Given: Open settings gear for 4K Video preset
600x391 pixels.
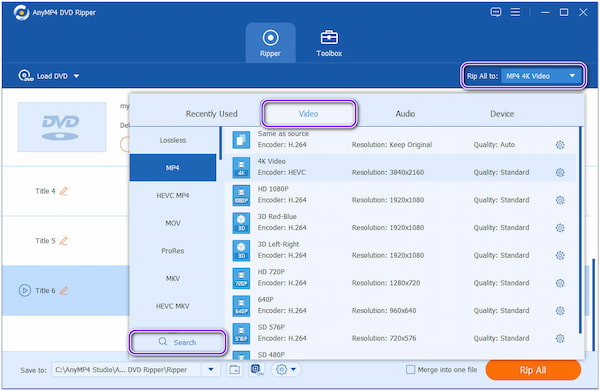Looking at the screenshot, I should 560,172.
